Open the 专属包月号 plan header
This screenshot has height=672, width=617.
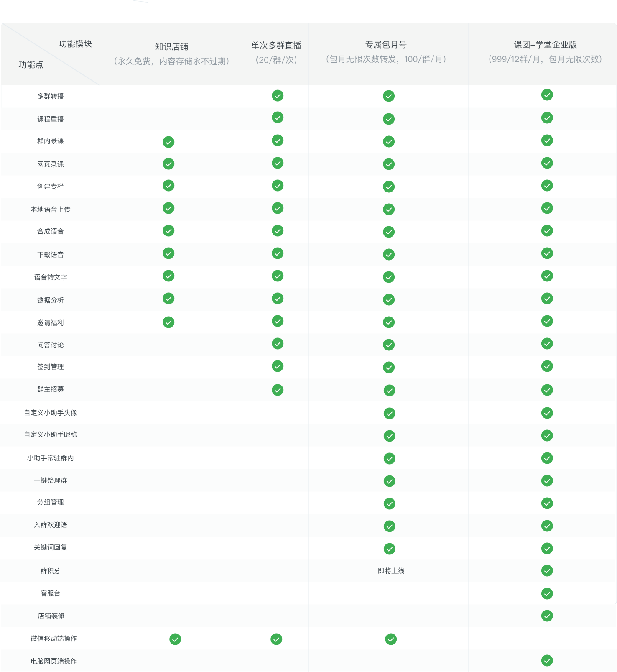(x=386, y=45)
